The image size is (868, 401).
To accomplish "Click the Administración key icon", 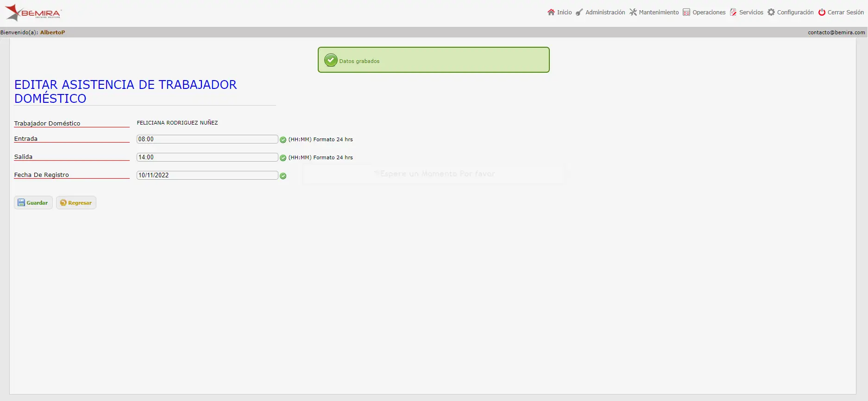I will pyautogui.click(x=579, y=13).
